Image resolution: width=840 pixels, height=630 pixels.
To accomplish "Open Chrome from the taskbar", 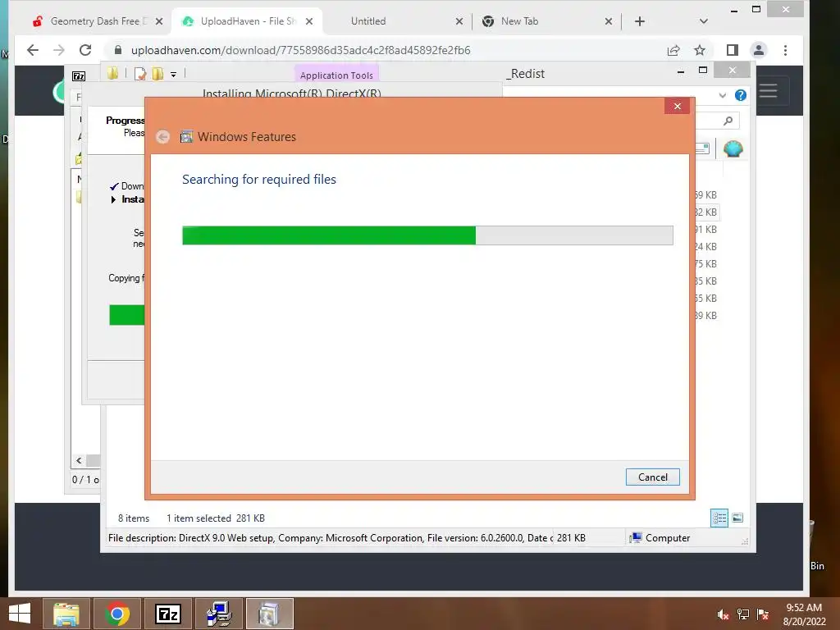I will pos(117,614).
